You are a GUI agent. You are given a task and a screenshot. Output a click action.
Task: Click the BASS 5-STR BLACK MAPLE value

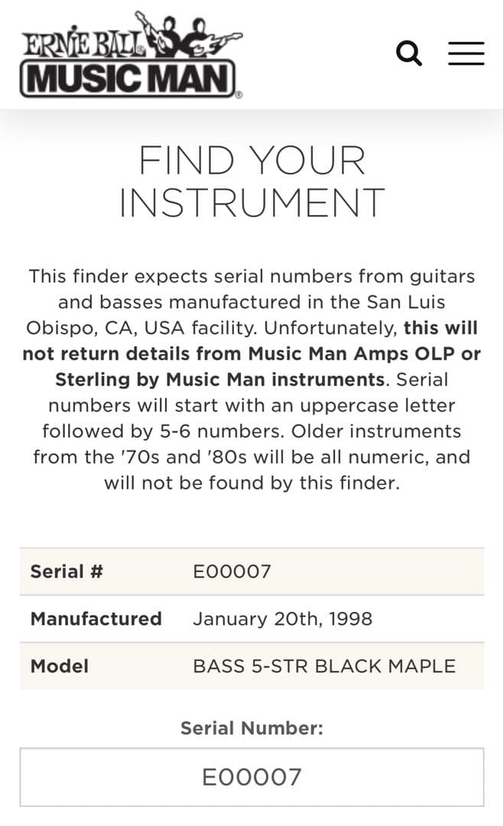324,666
